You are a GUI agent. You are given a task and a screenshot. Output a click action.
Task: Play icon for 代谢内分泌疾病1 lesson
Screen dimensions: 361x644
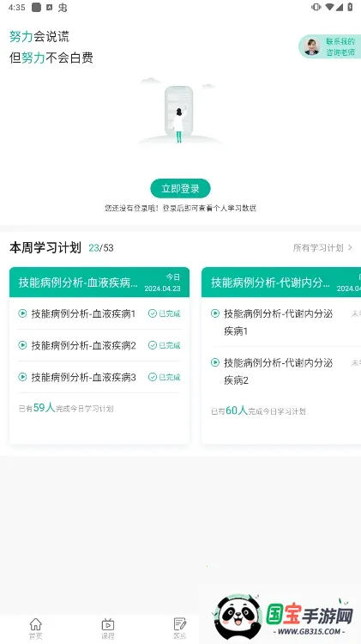(x=215, y=313)
